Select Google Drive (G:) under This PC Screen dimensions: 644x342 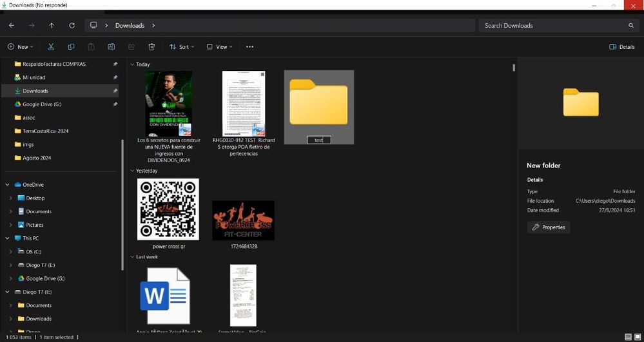(45, 278)
